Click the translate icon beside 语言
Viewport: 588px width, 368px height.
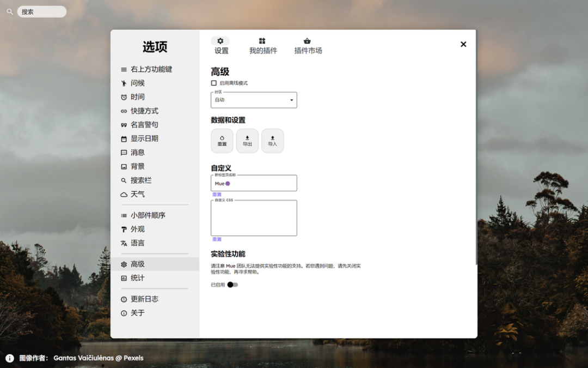(x=124, y=243)
